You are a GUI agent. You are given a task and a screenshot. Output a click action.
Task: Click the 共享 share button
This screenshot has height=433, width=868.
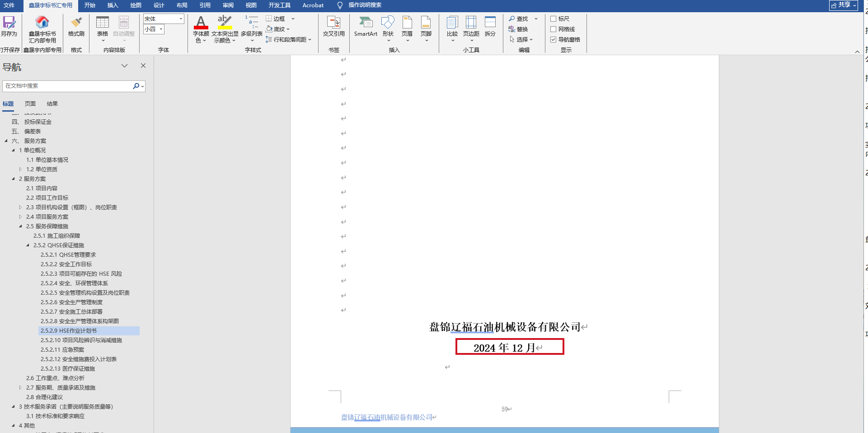pos(843,5)
